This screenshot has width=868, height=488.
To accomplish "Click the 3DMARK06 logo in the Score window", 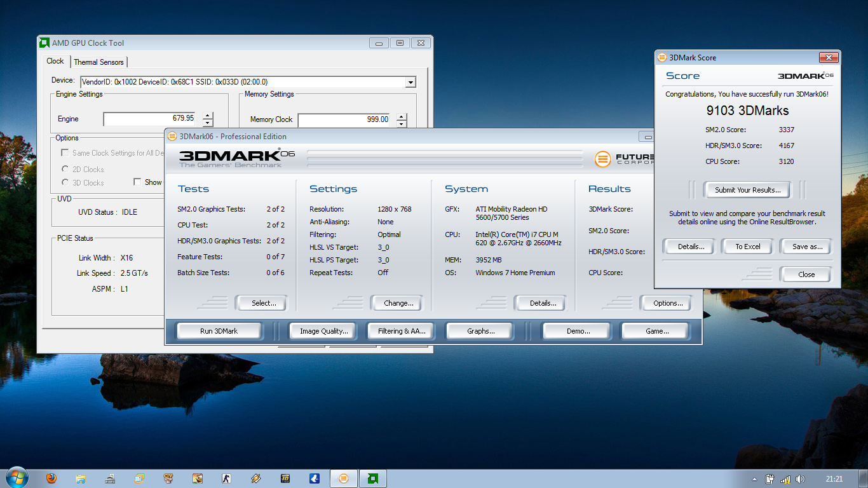I will (x=805, y=76).
